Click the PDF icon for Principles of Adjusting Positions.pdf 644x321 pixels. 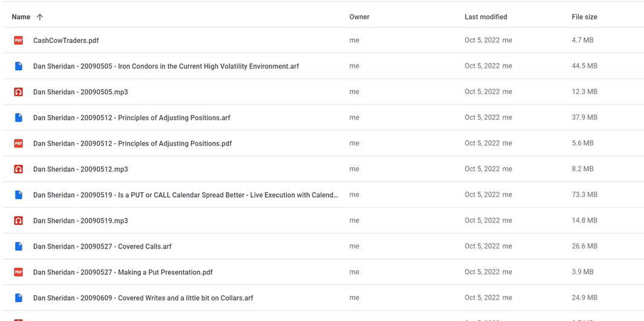point(19,143)
